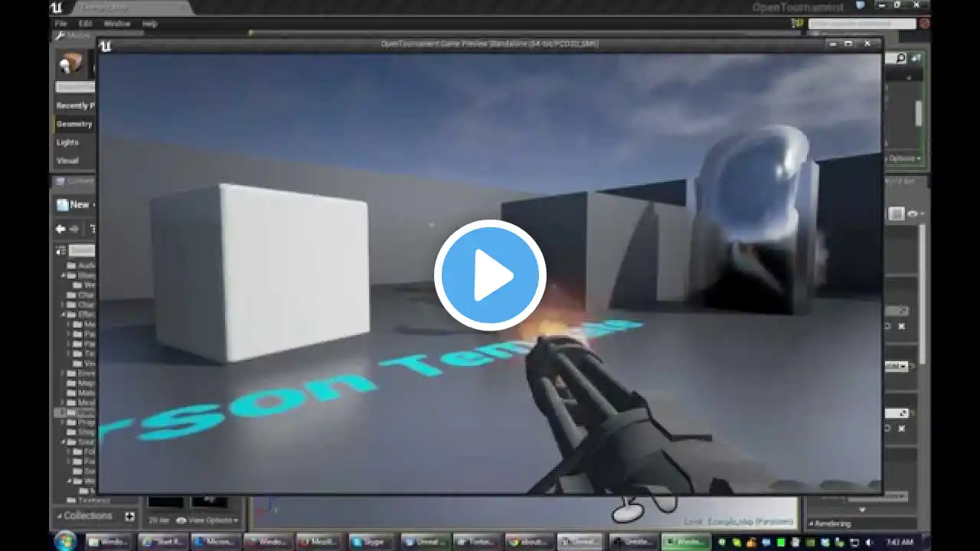
Task: Click the grid view icon in right panel
Action: 896,214
